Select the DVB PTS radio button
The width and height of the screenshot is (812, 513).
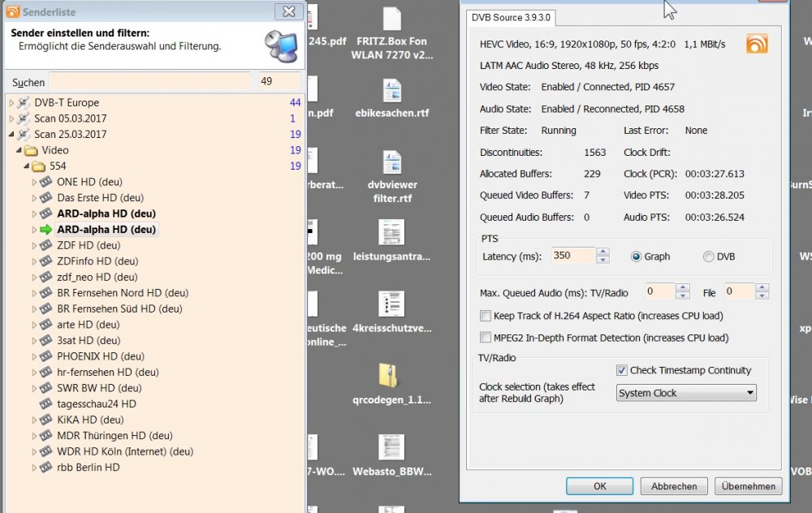(x=708, y=256)
